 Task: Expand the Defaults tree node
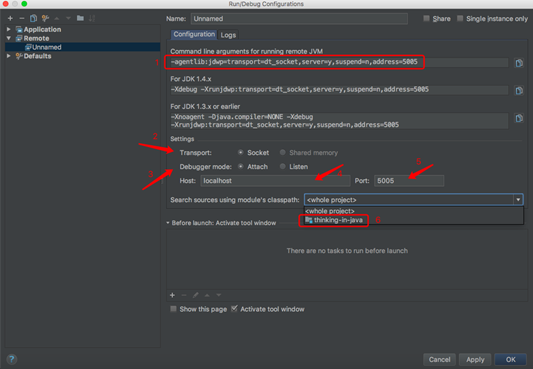pyautogui.click(x=8, y=56)
